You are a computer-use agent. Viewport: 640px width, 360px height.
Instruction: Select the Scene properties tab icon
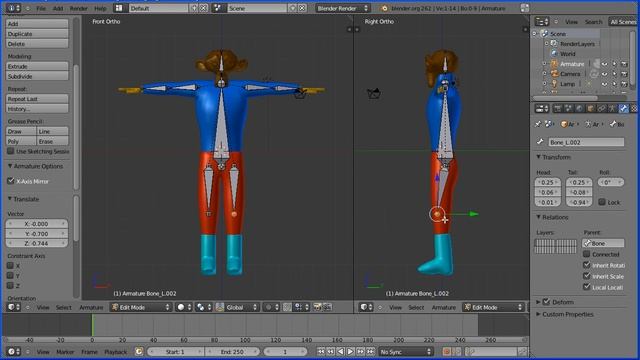(x=568, y=108)
